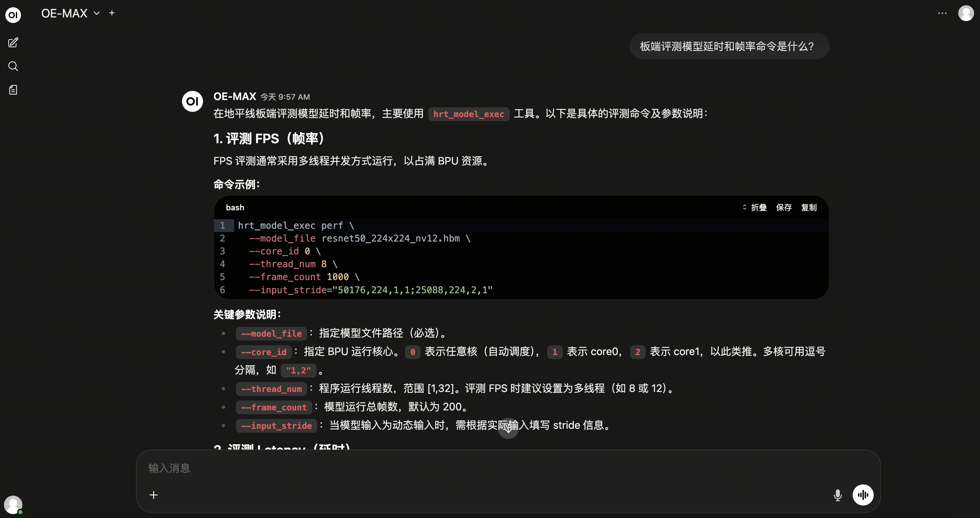Image resolution: width=980 pixels, height=518 pixels.
Task: Add another model with plus button
Action: click(x=112, y=13)
